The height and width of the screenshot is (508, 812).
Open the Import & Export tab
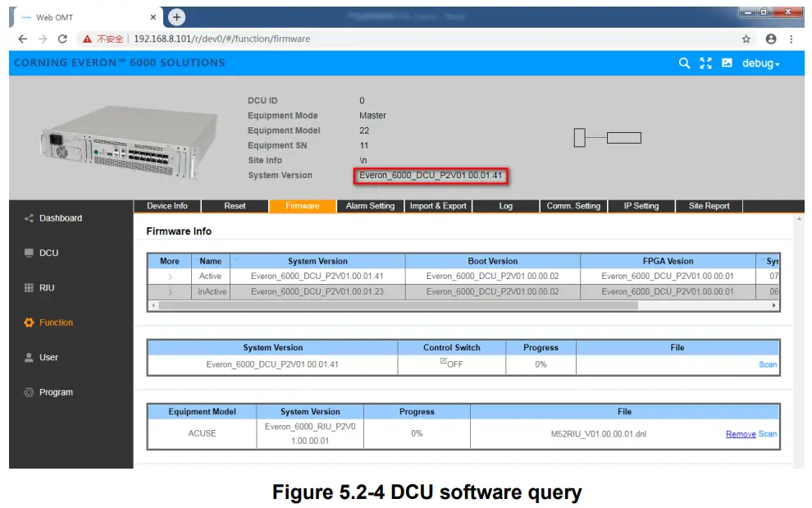coord(438,206)
